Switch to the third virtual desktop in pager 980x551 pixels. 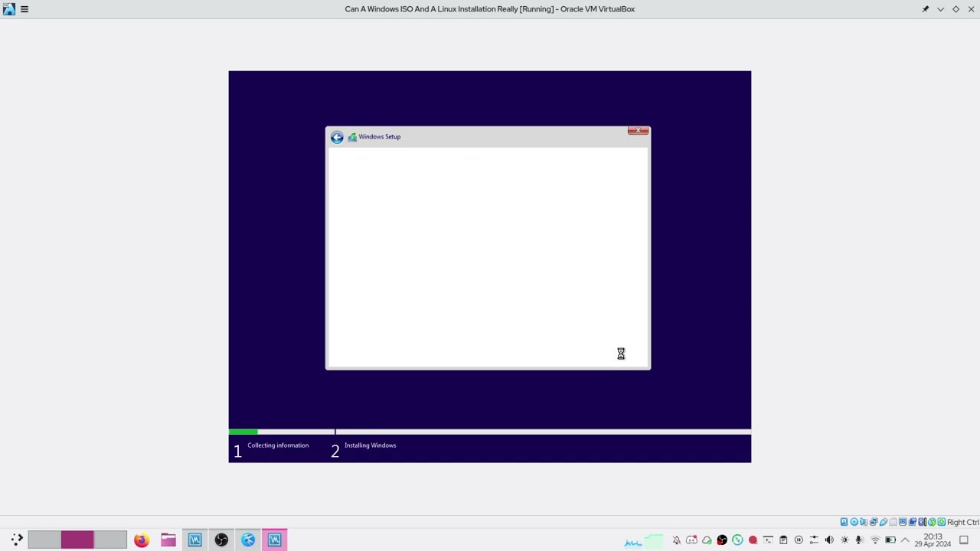pos(110,540)
